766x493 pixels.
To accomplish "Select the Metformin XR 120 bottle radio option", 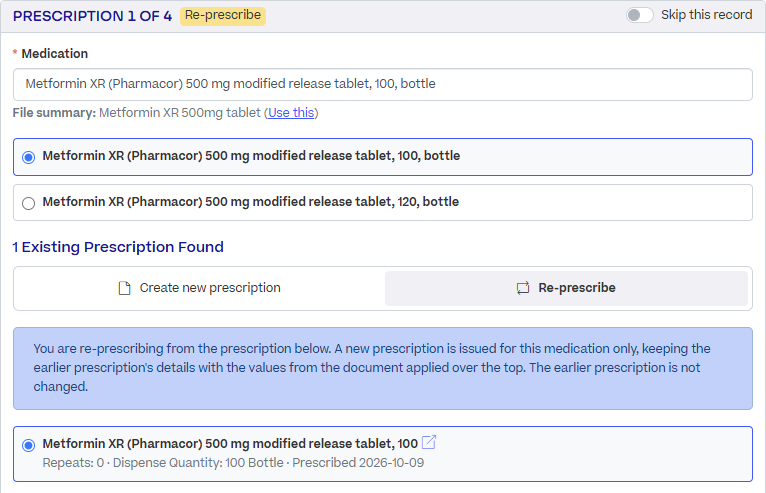I will (28, 203).
